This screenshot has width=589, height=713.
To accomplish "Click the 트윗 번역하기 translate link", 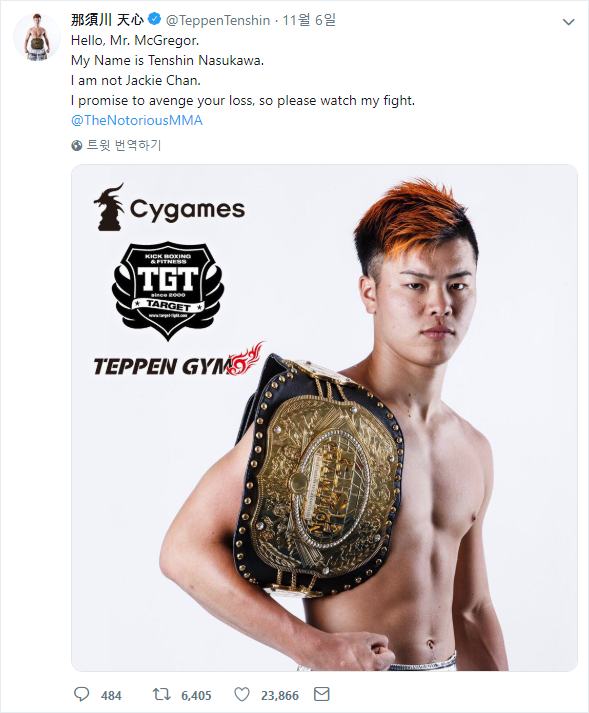I will (x=124, y=145).
